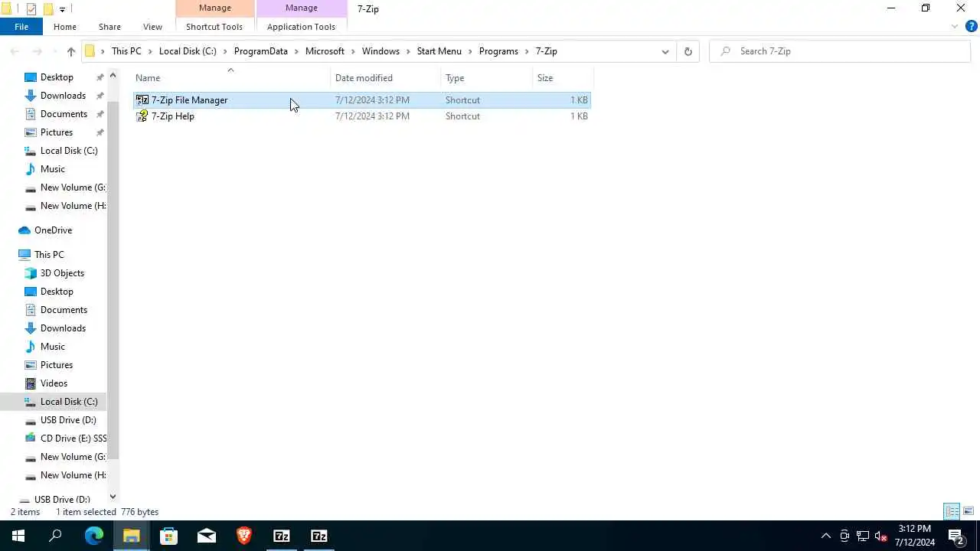Sort by Type column header

[487, 78]
